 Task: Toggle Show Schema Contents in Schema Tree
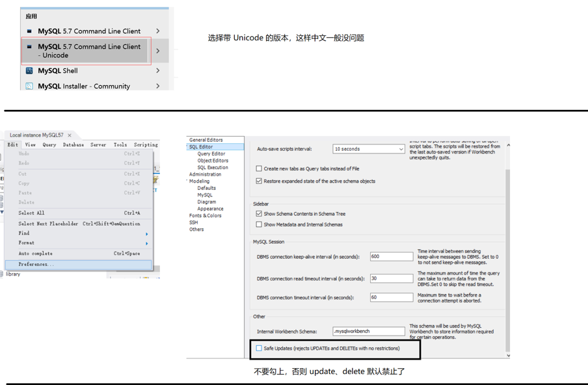pyautogui.click(x=259, y=214)
